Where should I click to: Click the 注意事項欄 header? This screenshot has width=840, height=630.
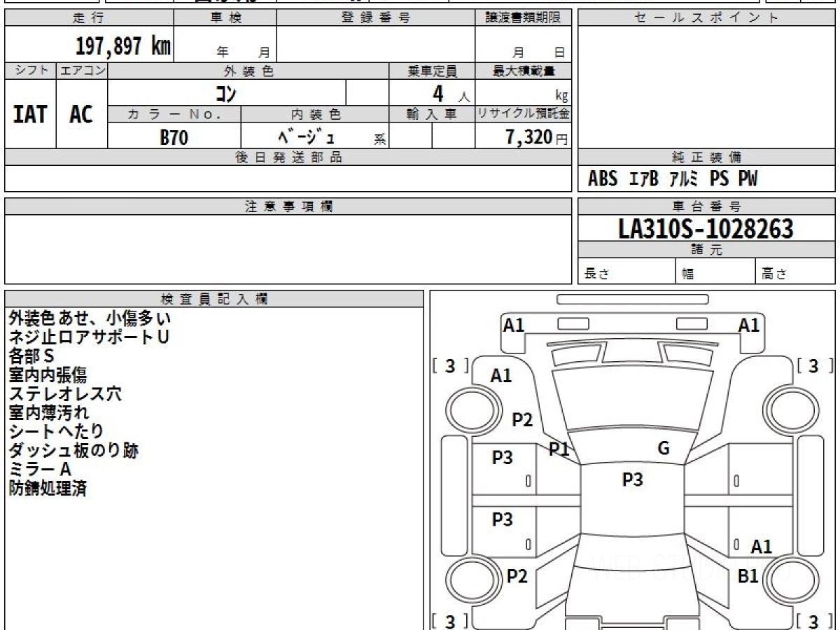tap(288, 206)
